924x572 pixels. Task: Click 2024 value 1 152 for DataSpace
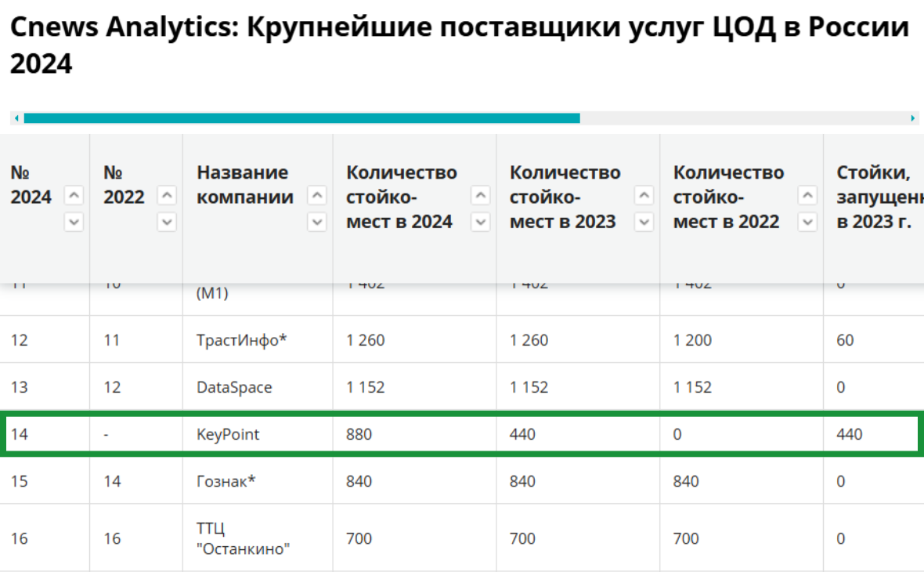point(366,387)
